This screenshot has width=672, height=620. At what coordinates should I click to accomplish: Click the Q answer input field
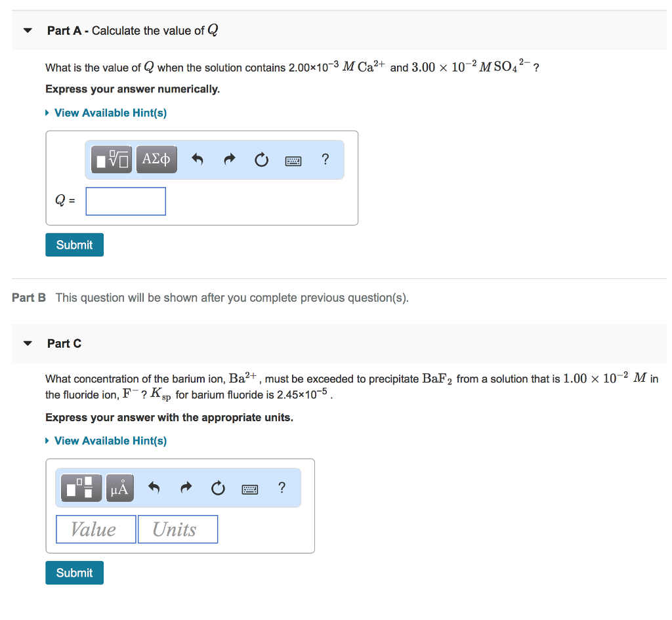point(125,201)
